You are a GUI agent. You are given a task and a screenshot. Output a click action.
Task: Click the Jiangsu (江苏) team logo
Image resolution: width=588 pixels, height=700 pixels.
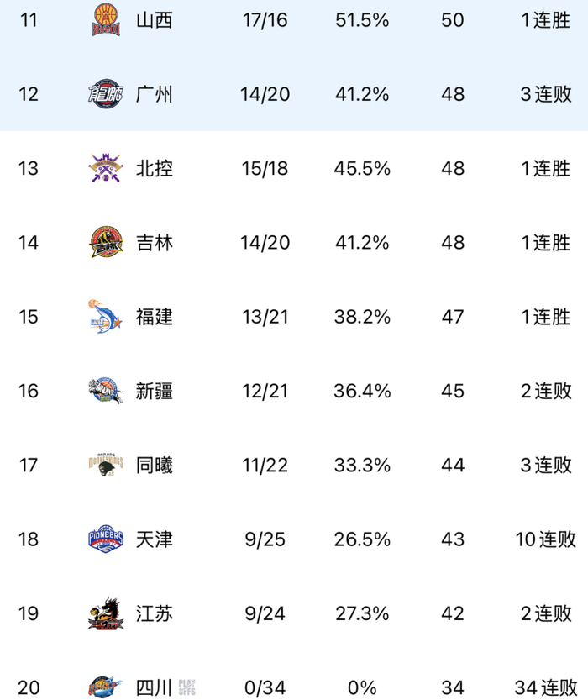click(x=106, y=613)
